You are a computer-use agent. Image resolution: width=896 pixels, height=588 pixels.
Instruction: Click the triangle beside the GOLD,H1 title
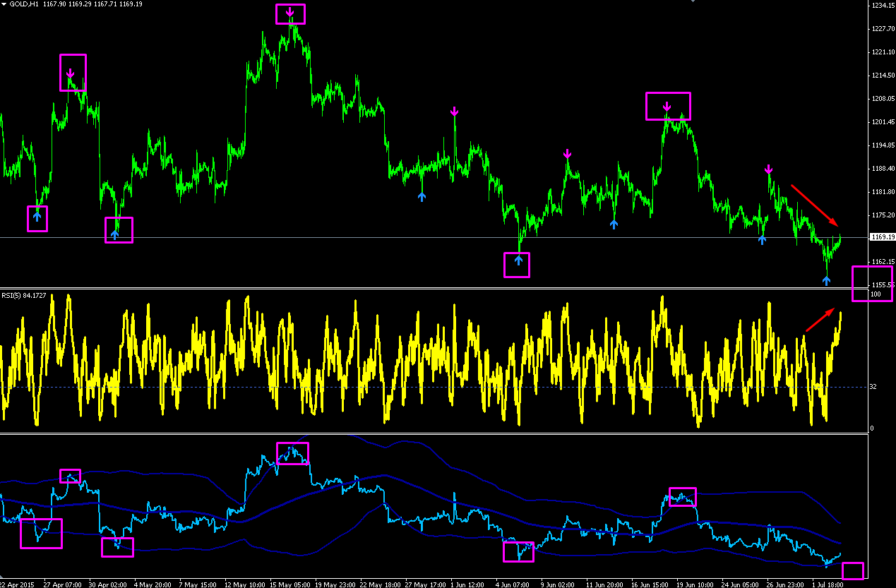click(4, 4)
